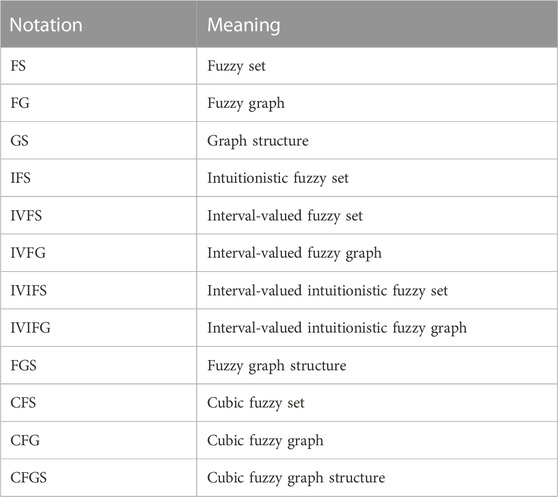Select the FG notation cell
This screenshot has width=558, height=497.
coord(98,103)
